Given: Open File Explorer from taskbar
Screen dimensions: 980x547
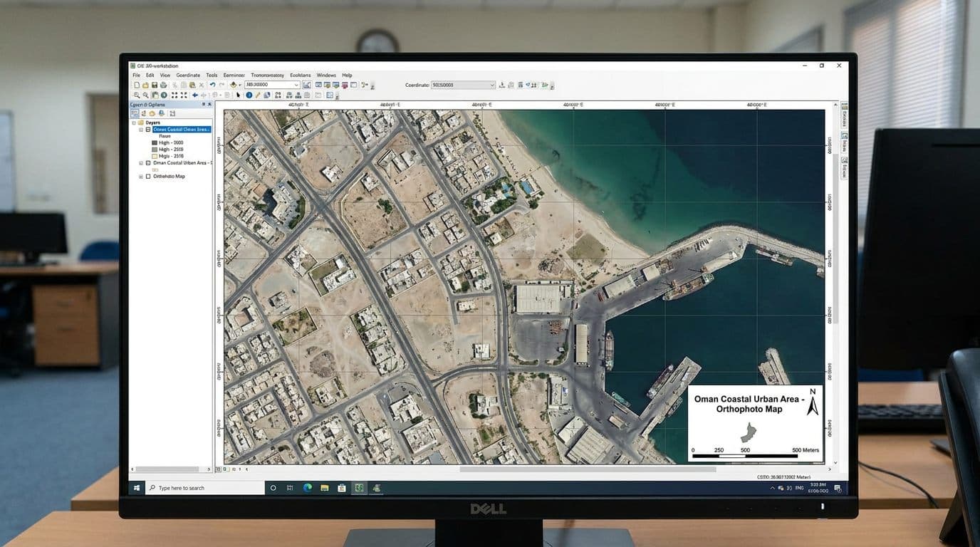Looking at the screenshot, I should pyautogui.click(x=325, y=488).
